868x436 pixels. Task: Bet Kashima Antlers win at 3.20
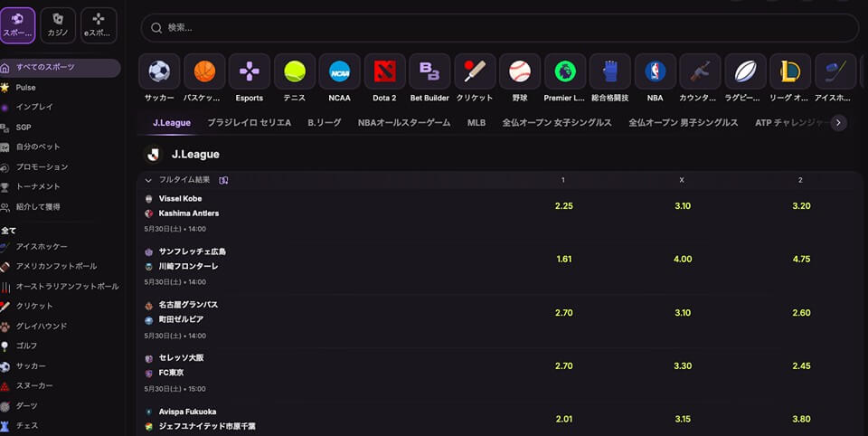[801, 206]
